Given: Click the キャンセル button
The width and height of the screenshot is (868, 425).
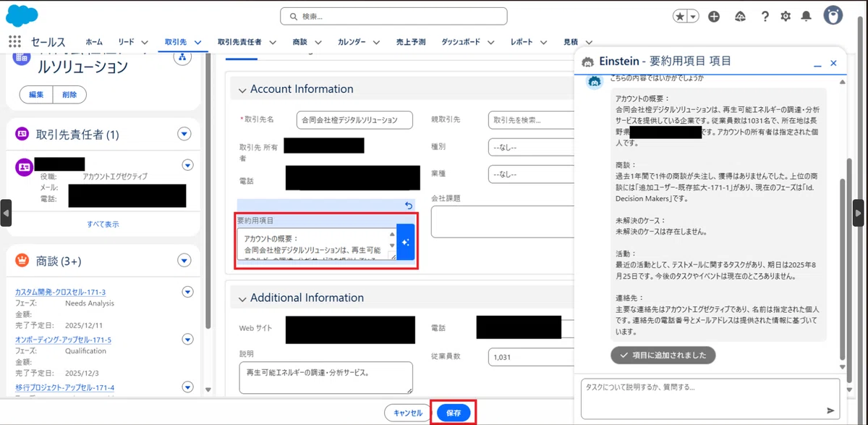Looking at the screenshot, I should pyautogui.click(x=407, y=413).
